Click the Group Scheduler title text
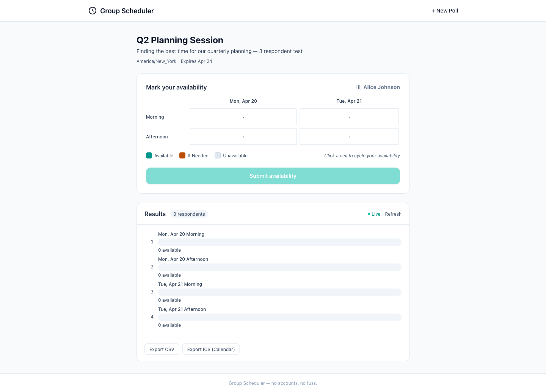This screenshot has height=392, width=546. 127,11
